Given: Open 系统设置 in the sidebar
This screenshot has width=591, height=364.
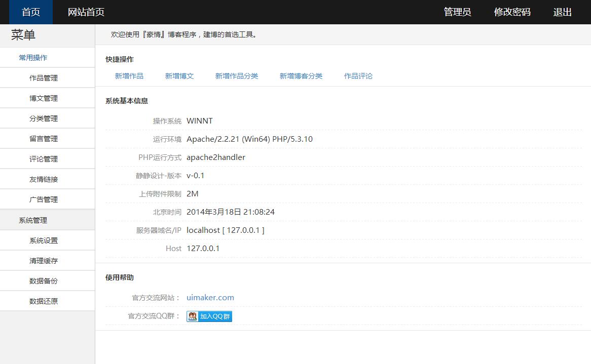Looking at the screenshot, I should [44, 240].
